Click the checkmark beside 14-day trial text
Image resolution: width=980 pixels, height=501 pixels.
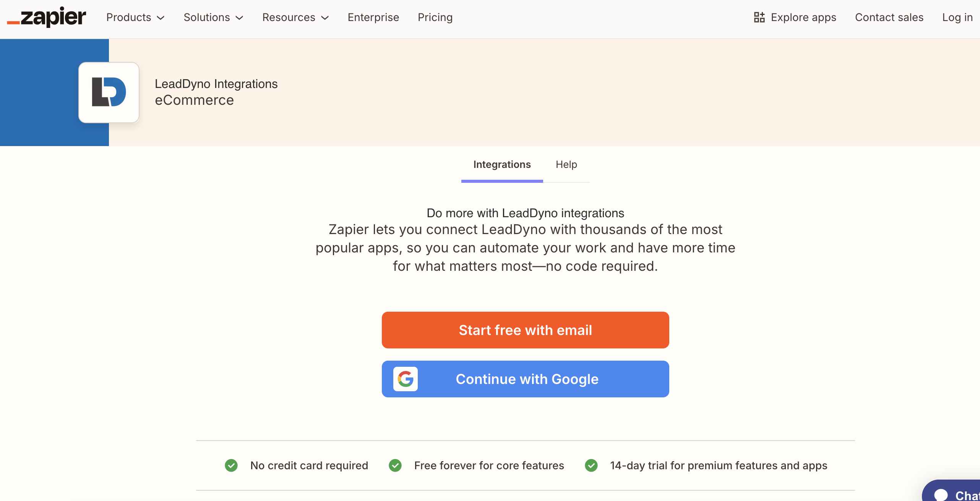pos(592,465)
